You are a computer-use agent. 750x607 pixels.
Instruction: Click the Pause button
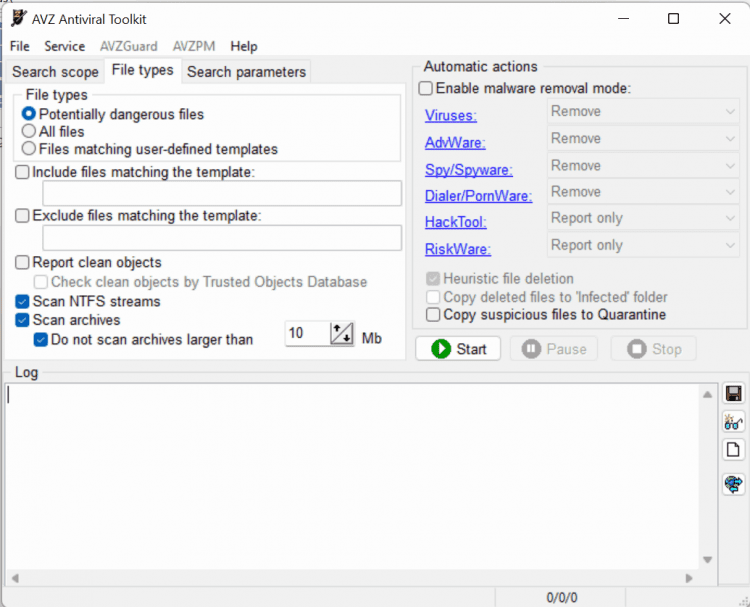coord(554,349)
